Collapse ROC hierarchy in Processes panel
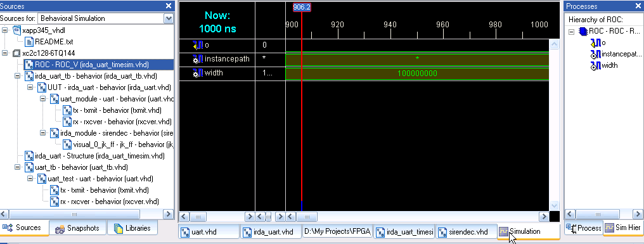The image size is (644, 244). (571, 32)
